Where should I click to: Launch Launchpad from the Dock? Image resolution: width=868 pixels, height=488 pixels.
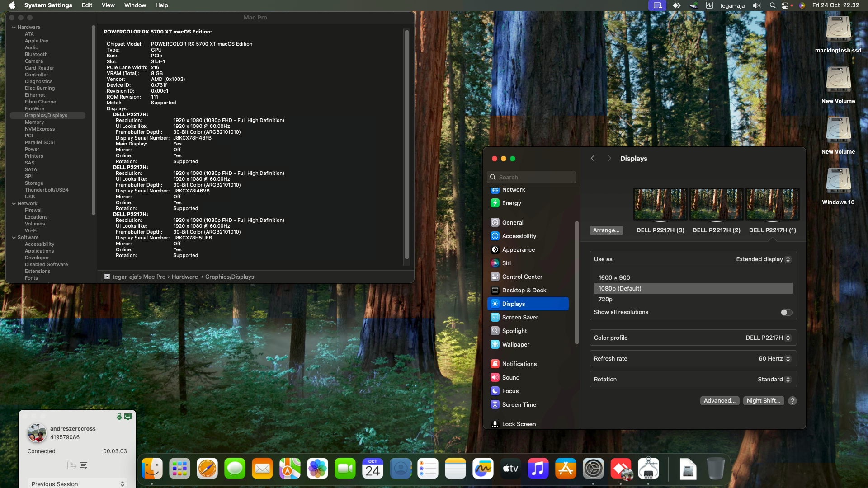tap(179, 469)
